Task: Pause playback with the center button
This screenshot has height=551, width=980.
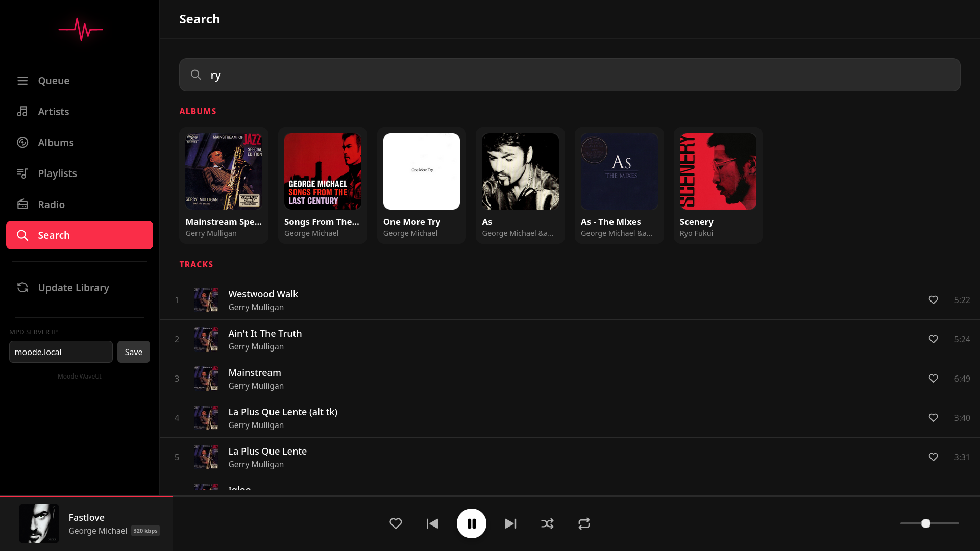Action: click(x=471, y=523)
